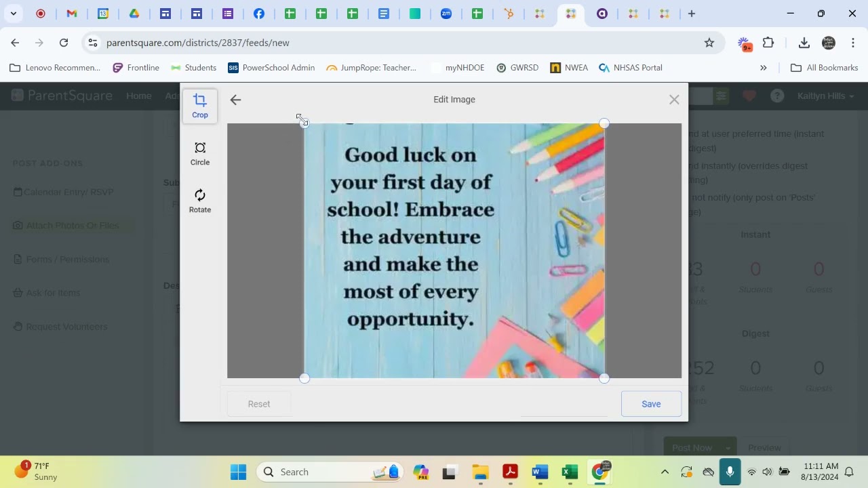Switch to the Google Drive tab
Viewport: 868px width, 488px height.
click(x=134, y=14)
